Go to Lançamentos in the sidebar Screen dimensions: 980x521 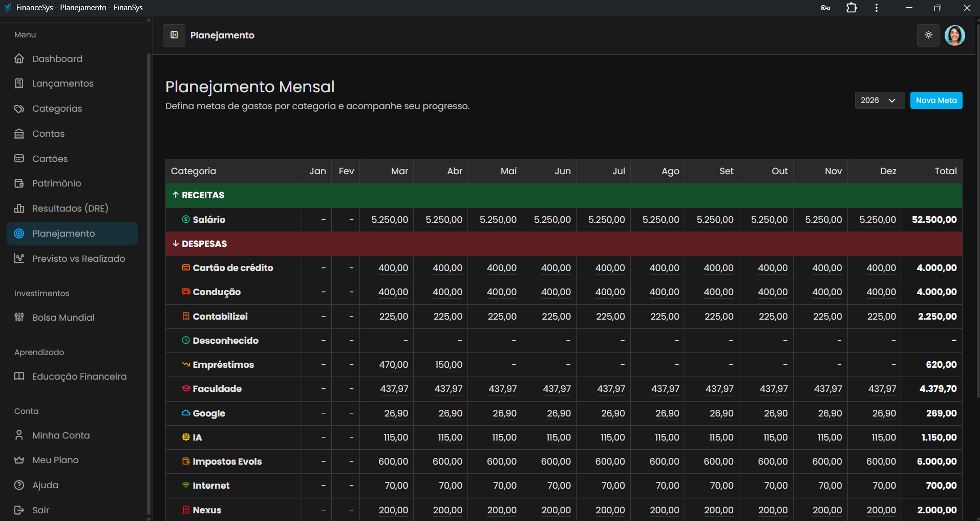(62, 84)
